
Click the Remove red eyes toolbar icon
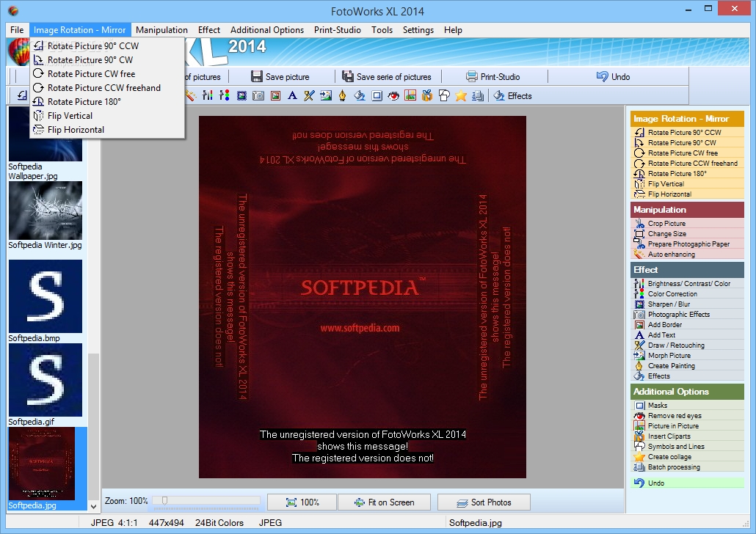pyautogui.click(x=393, y=95)
